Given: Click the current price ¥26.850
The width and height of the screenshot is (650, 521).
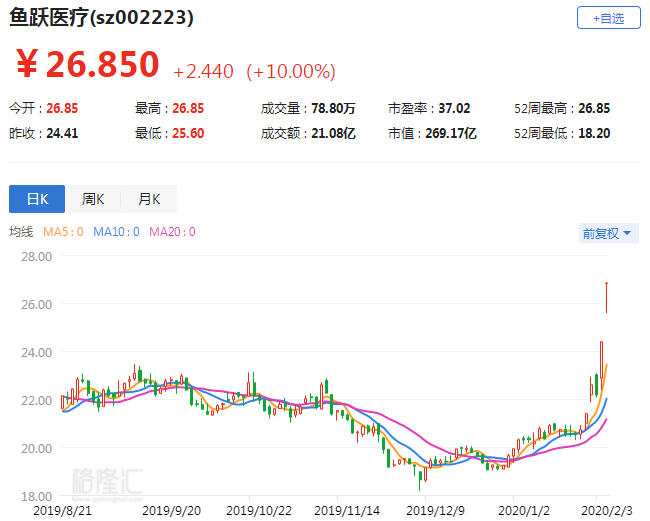Looking at the screenshot, I should 88,64.
